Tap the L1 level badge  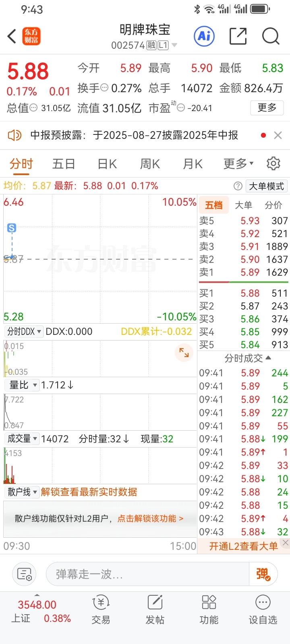pos(163,45)
